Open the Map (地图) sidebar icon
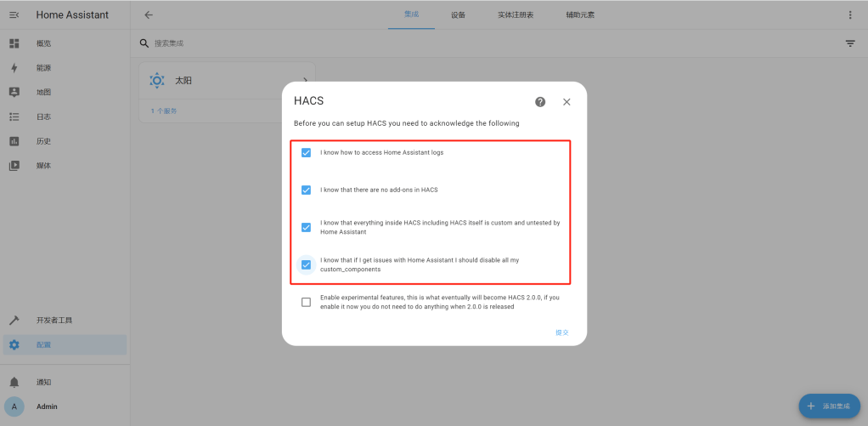 [x=14, y=92]
